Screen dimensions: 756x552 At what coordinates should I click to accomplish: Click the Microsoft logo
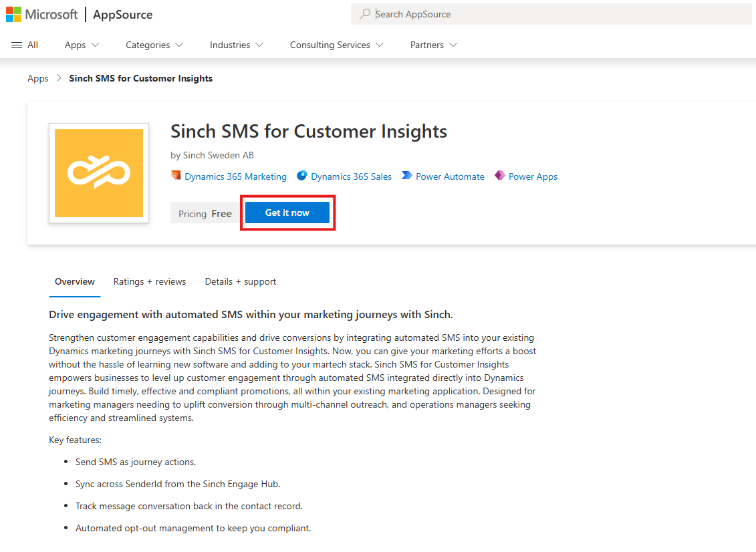coord(42,15)
